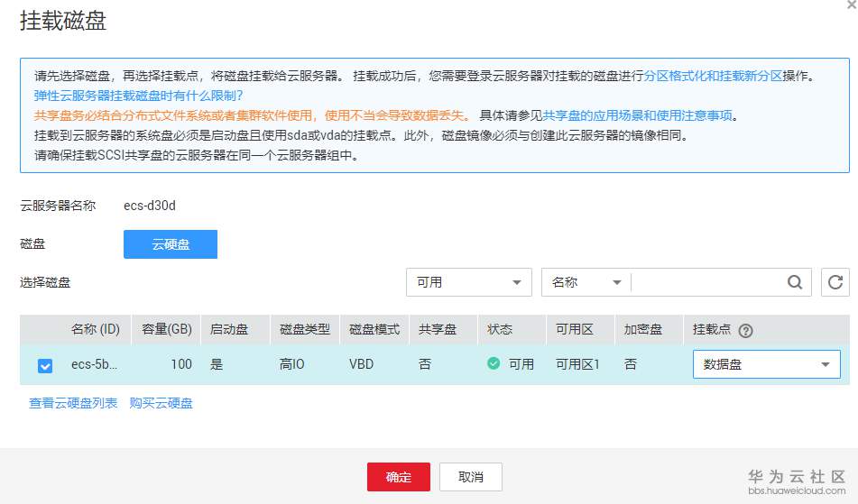Open 查看云硬盘列表 link
This screenshot has height=504, width=858.
click(x=73, y=403)
